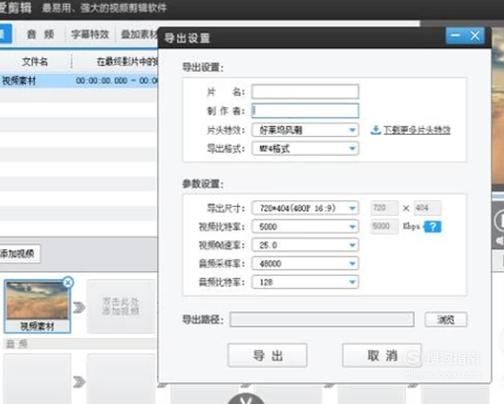The height and width of the screenshot is (404, 504).
Task: Click the 导出 export button
Action: coord(267,355)
